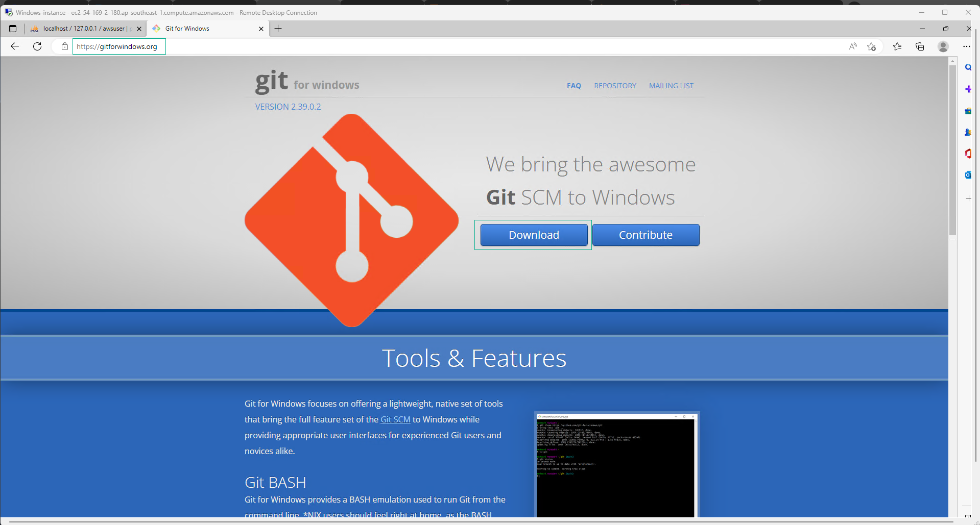
Task: Open sidebar search icon
Action: (968, 67)
